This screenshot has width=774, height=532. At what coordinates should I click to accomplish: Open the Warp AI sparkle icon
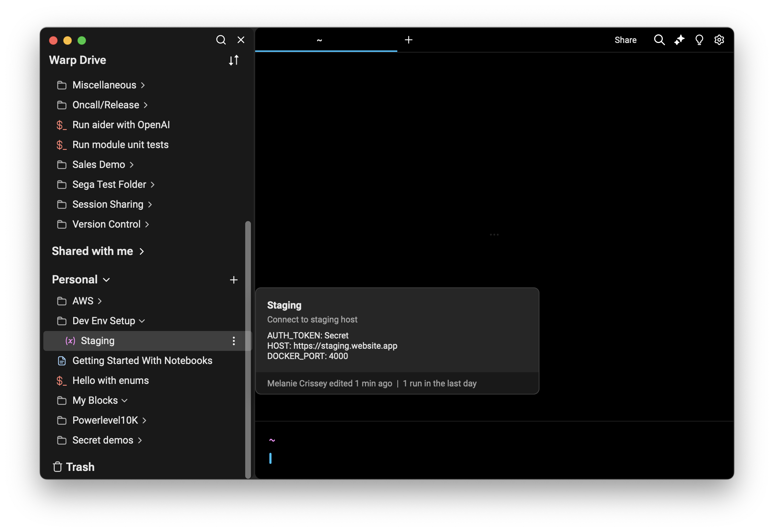679,40
